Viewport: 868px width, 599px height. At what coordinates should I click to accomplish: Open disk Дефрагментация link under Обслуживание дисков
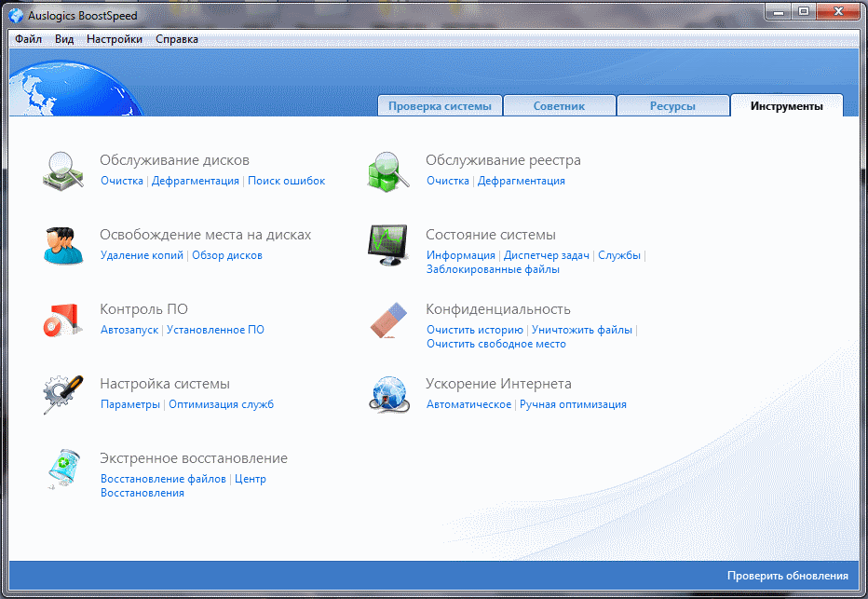point(196,181)
